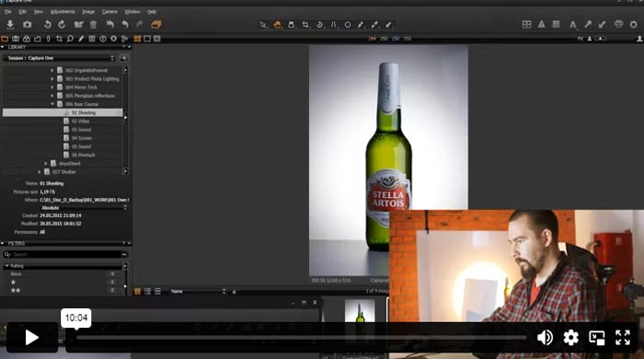644x359 pixels.
Task: Open the Adjustments menu
Action: click(63, 11)
